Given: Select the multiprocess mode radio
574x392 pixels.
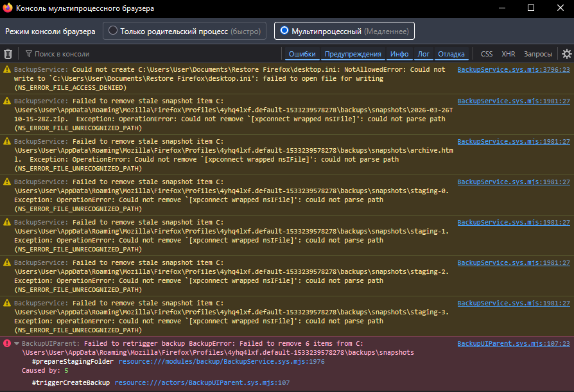Looking at the screenshot, I should pyautogui.click(x=284, y=30).
